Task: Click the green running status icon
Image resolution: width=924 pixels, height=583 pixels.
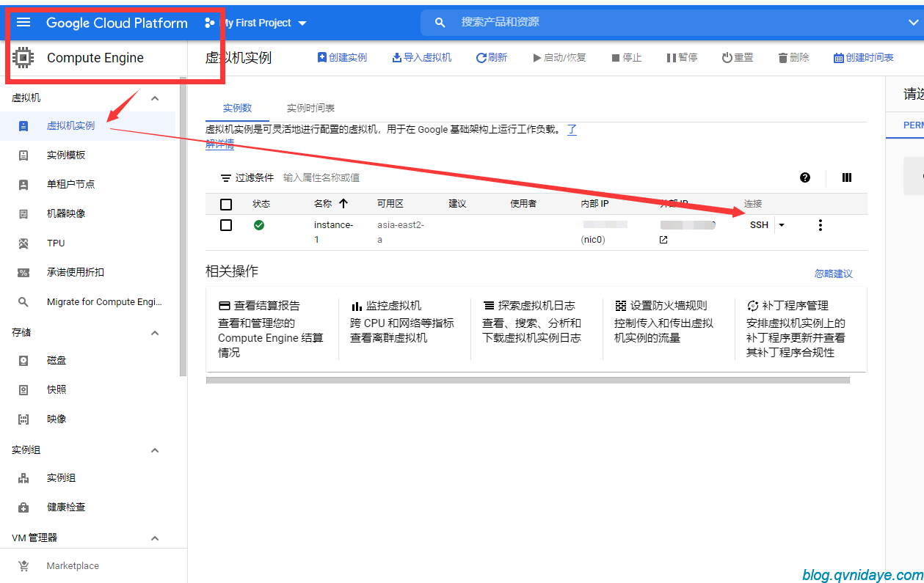Action: click(x=259, y=225)
